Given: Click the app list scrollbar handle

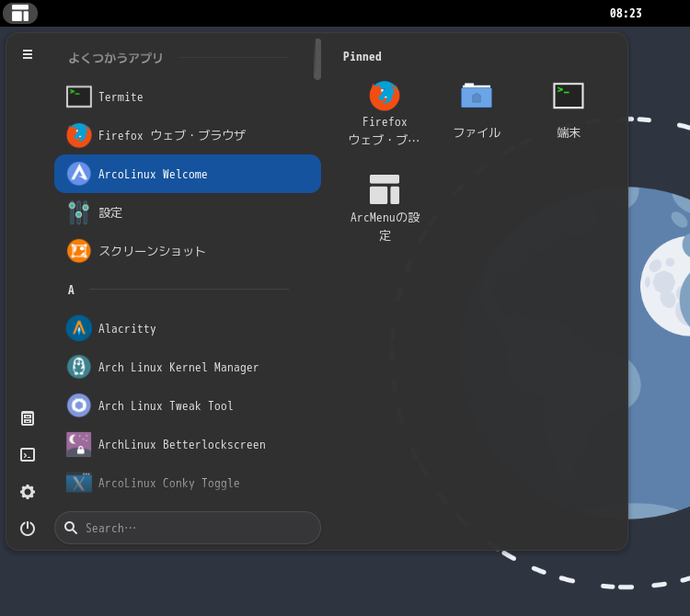Looking at the screenshot, I should pyautogui.click(x=317, y=60).
